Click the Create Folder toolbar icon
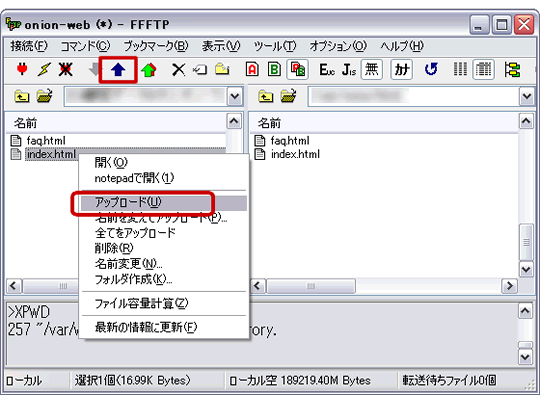This screenshot has width=540, height=395. [x=222, y=69]
